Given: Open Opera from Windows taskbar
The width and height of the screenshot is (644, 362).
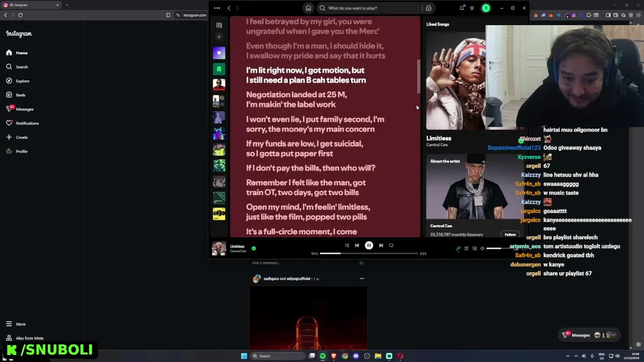Looking at the screenshot, I should click(400, 356).
